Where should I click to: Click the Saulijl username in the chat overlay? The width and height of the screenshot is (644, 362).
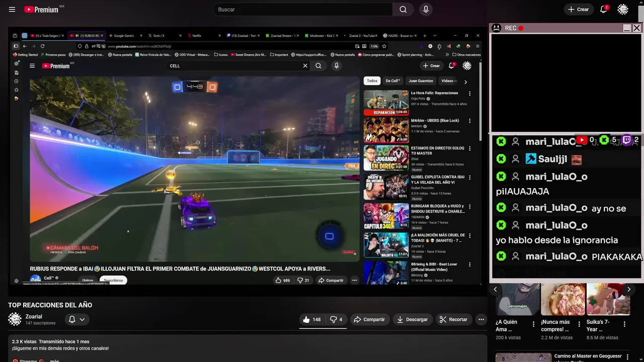tap(552, 159)
